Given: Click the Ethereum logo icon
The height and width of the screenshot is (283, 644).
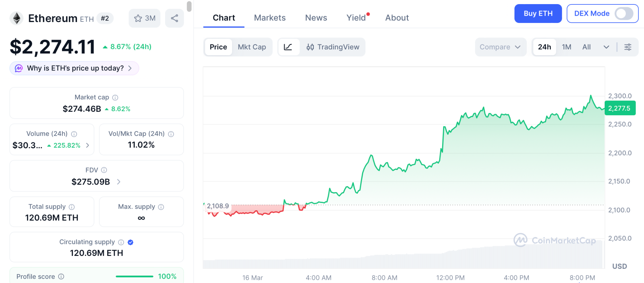Looking at the screenshot, I should click(17, 18).
